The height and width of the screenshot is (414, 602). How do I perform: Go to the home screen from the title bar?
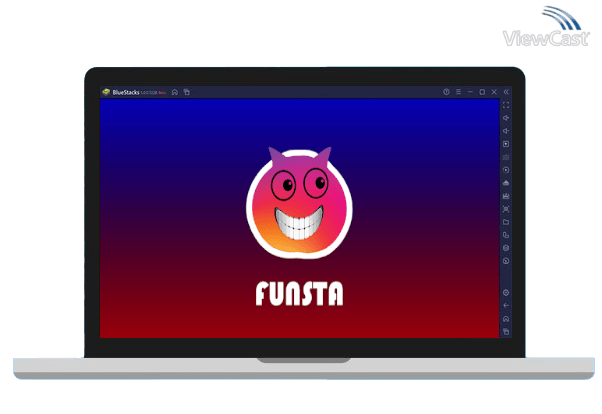(175, 92)
